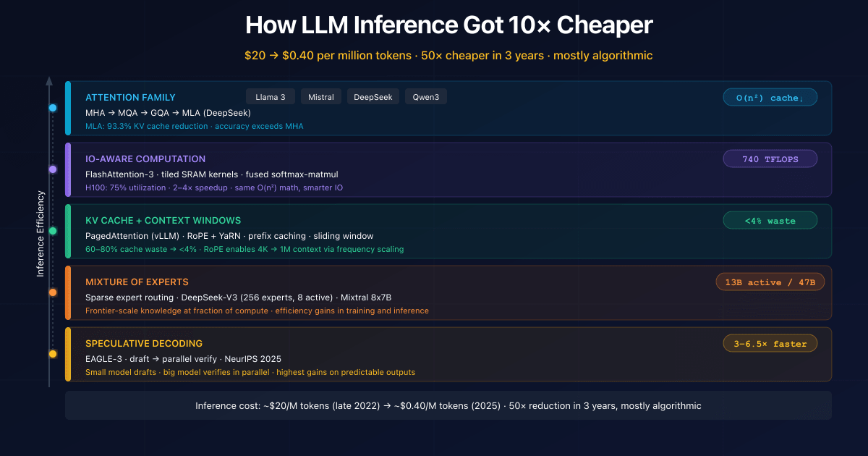Click the Mistral tag
This screenshot has height=456, width=868.
point(321,97)
